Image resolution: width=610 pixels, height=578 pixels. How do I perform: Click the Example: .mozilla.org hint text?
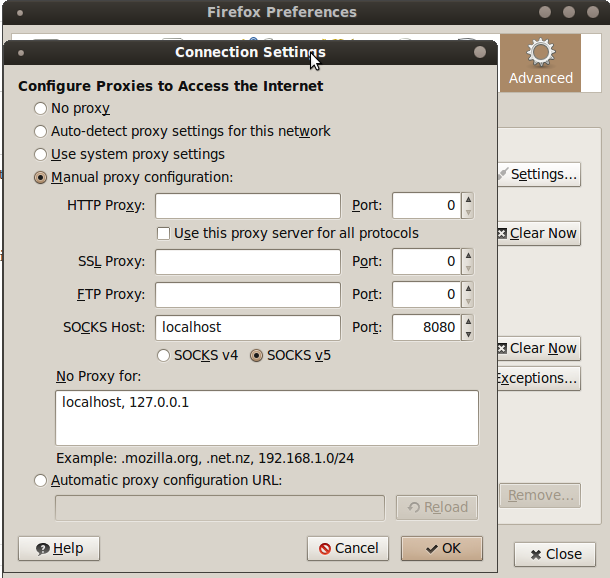[x=205, y=458]
